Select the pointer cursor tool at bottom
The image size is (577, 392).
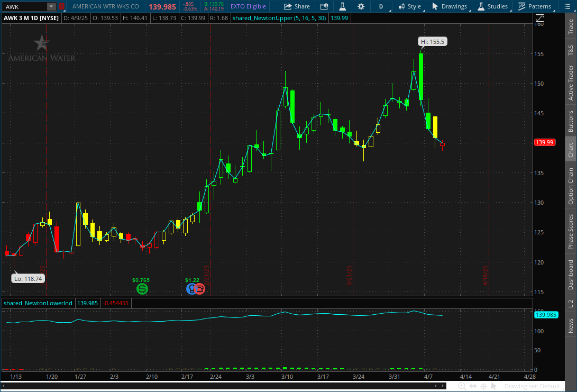pyautogui.click(x=494, y=386)
